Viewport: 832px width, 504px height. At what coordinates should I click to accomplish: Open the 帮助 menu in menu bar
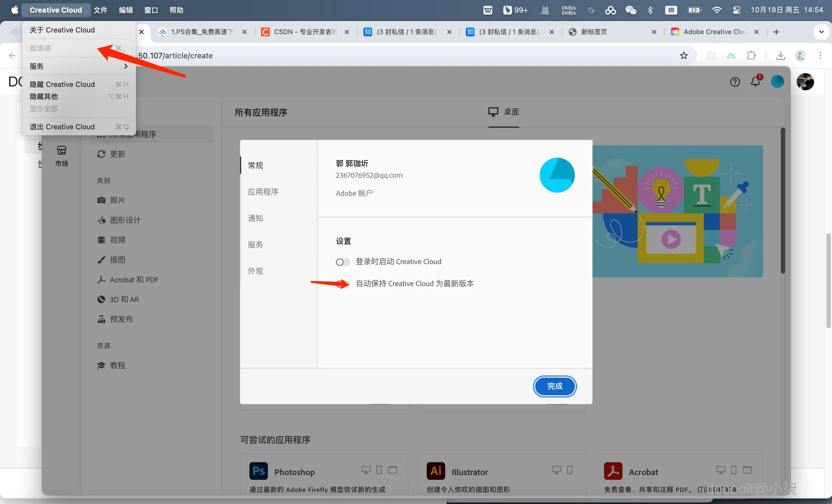coord(176,10)
